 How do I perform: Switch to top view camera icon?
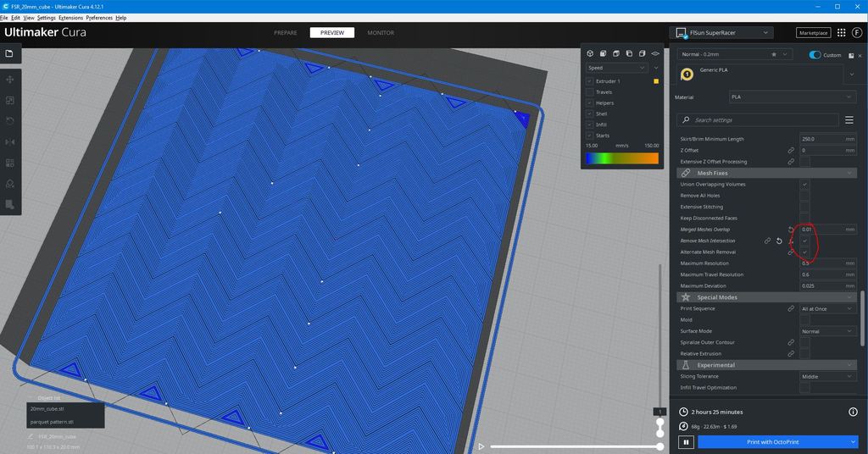[x=616, y=53]
